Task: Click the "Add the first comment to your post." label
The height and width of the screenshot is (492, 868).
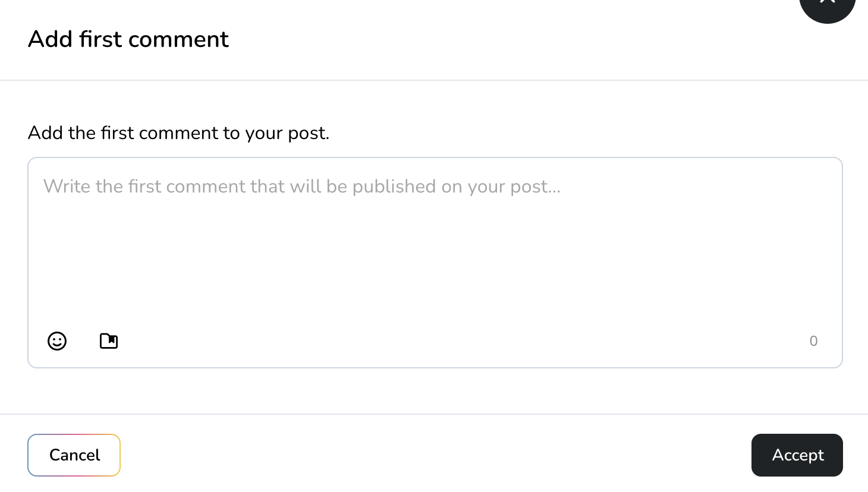Action: pyautogui.click(x=178, y=133)
